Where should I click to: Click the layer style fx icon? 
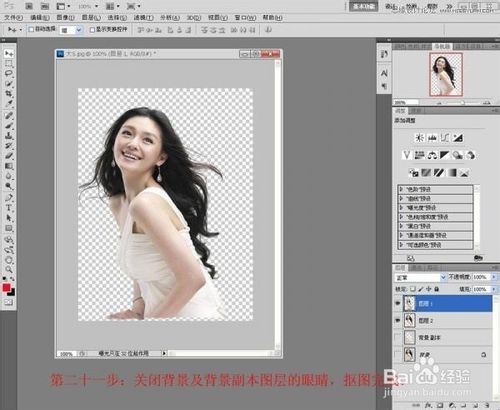[428, 405]
